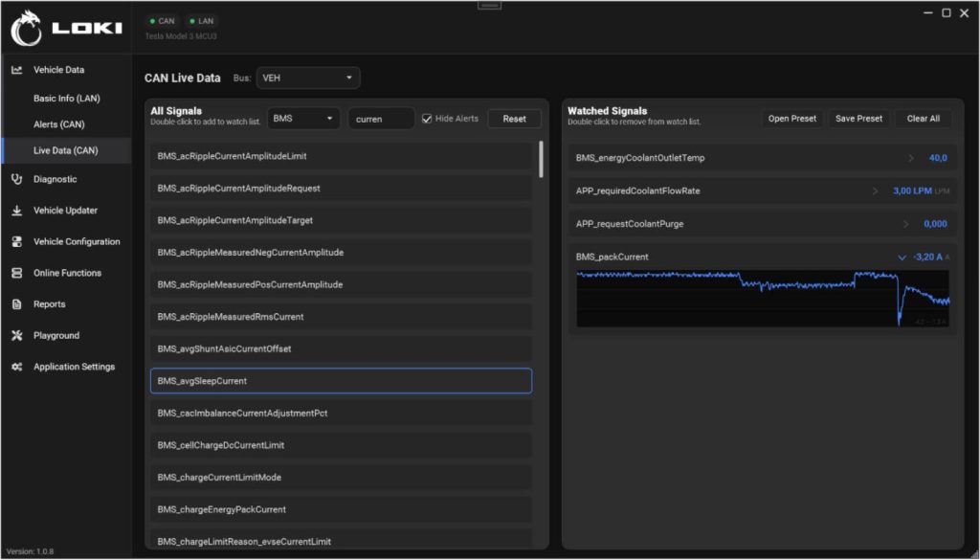Select BMS_acRippleMeasuredNegCurrentAmplitude signal
Image resolution: width=980 pixels, height=560 pixels.
tap(342, 253)
